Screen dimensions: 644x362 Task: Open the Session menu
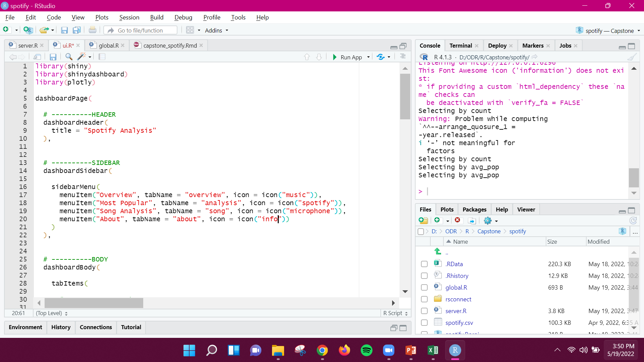(129, 17)
